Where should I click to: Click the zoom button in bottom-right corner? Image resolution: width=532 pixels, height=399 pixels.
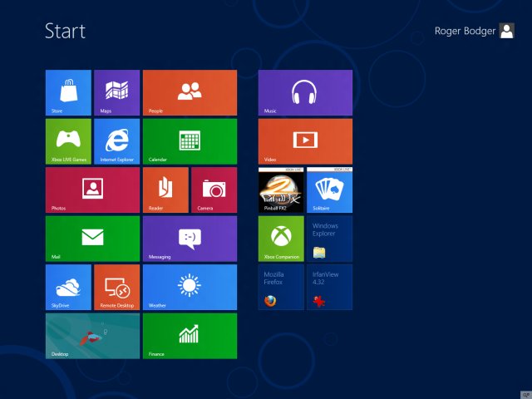pos(526,395)
